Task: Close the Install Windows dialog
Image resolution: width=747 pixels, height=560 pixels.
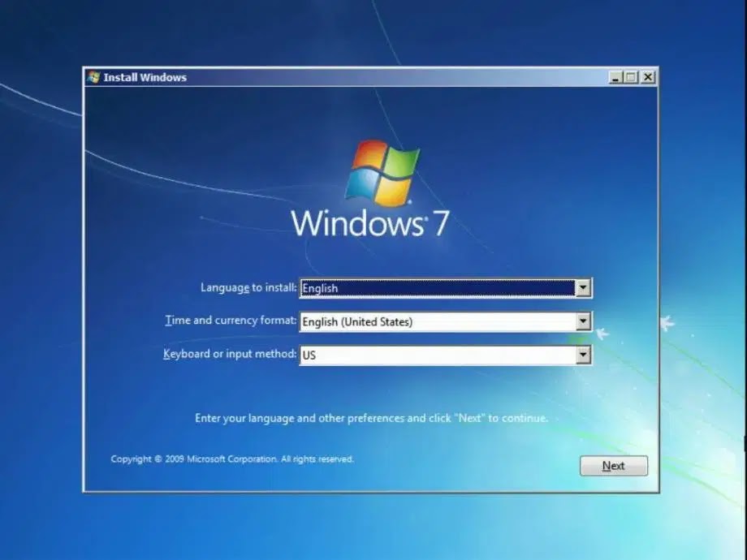Action: pos(648,77)
